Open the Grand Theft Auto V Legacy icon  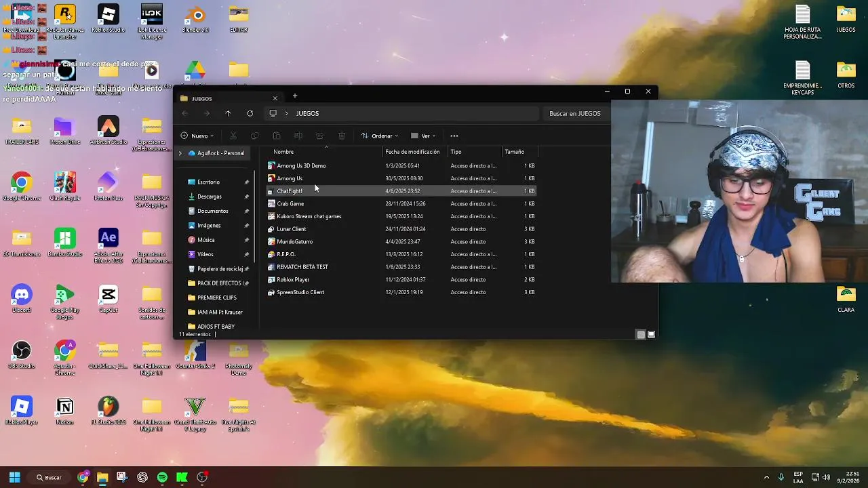tap(195, 414)
